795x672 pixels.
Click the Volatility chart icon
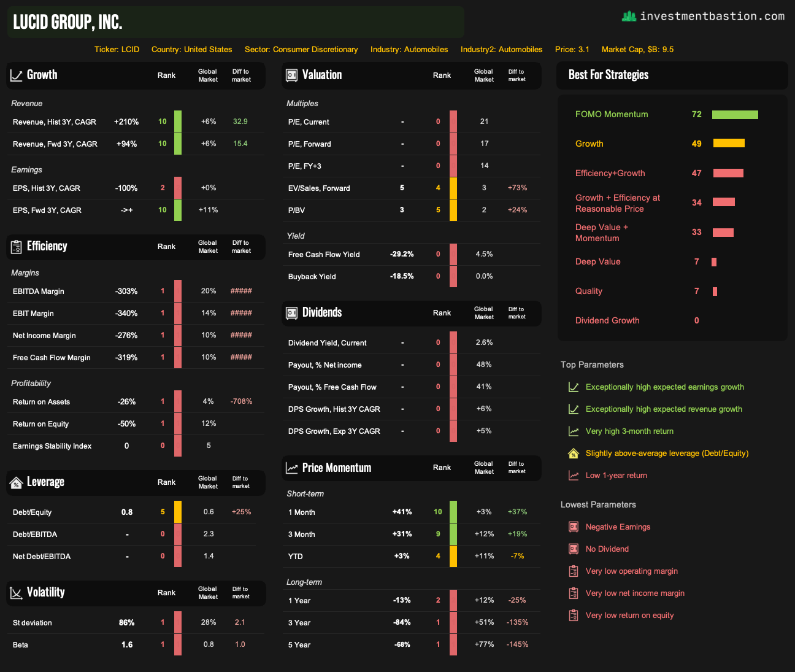coord(17,593)
